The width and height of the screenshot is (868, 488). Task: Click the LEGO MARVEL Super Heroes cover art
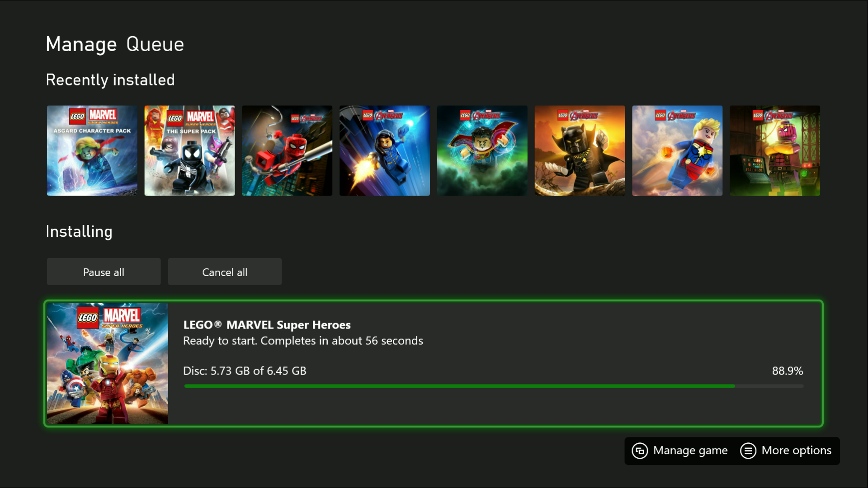pyautogui.click(x=107, y=364)
